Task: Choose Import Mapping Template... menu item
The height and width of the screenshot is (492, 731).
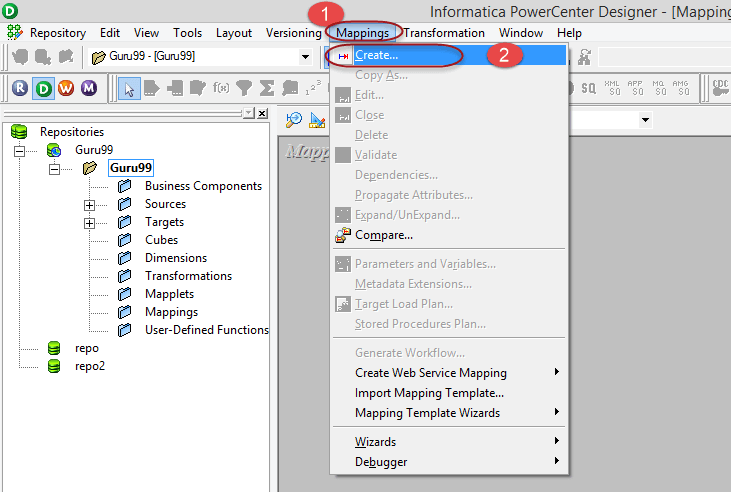Action: point(449,393)
